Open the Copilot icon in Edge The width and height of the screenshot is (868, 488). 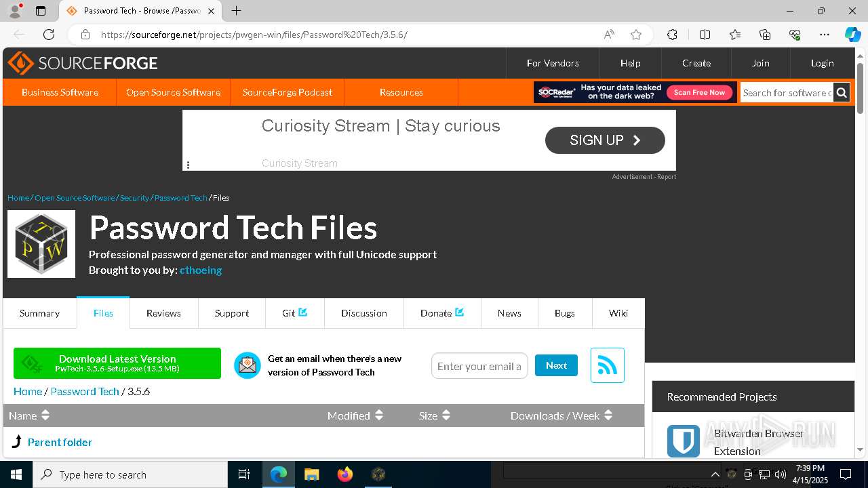(852, 35)
